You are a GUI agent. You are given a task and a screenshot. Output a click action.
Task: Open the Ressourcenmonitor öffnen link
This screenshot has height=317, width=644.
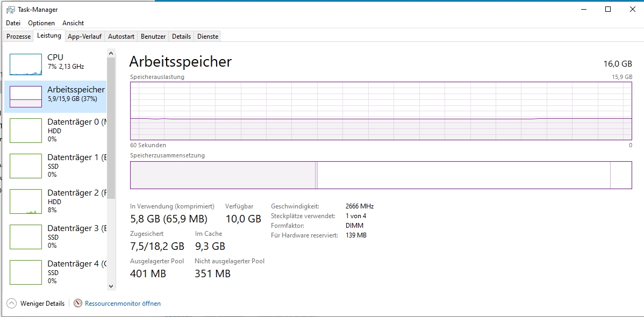pos(123,304)
